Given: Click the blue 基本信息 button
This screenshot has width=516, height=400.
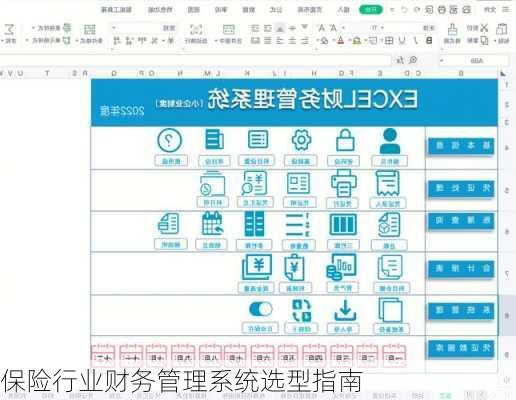Looking at the screenshot, I should [461, 146].
